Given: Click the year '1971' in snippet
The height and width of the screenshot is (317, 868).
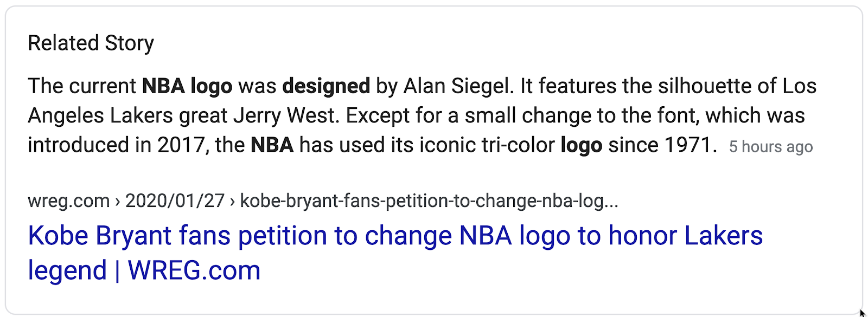Looking at the screenshot, I should pyautogui.click(x=688, y=145).
